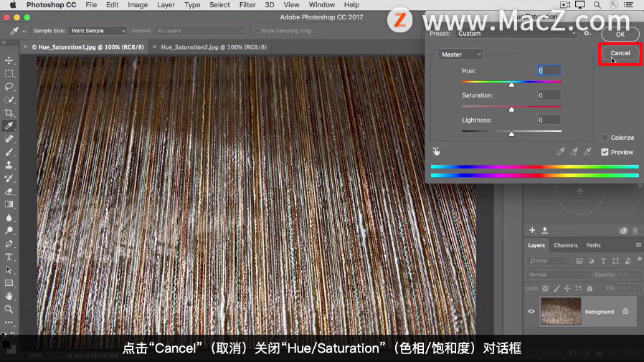
Task: Open the Layers panel menu
Action: pyautogui.click(x=638, y=245)
